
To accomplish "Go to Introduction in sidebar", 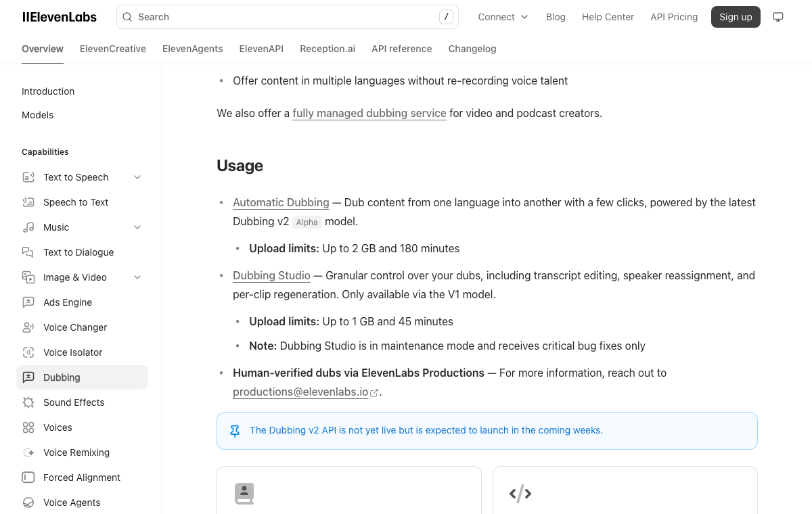I will coord(48,91).
